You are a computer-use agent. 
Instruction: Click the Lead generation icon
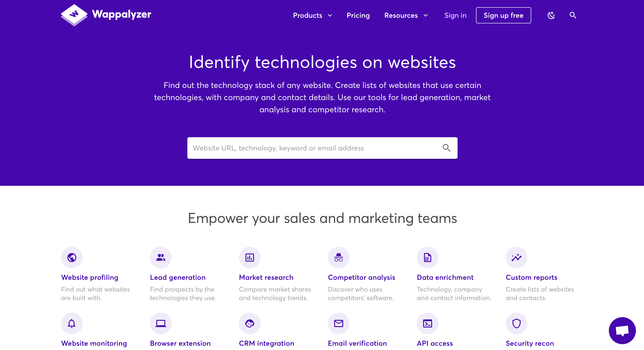coord(160,257)
